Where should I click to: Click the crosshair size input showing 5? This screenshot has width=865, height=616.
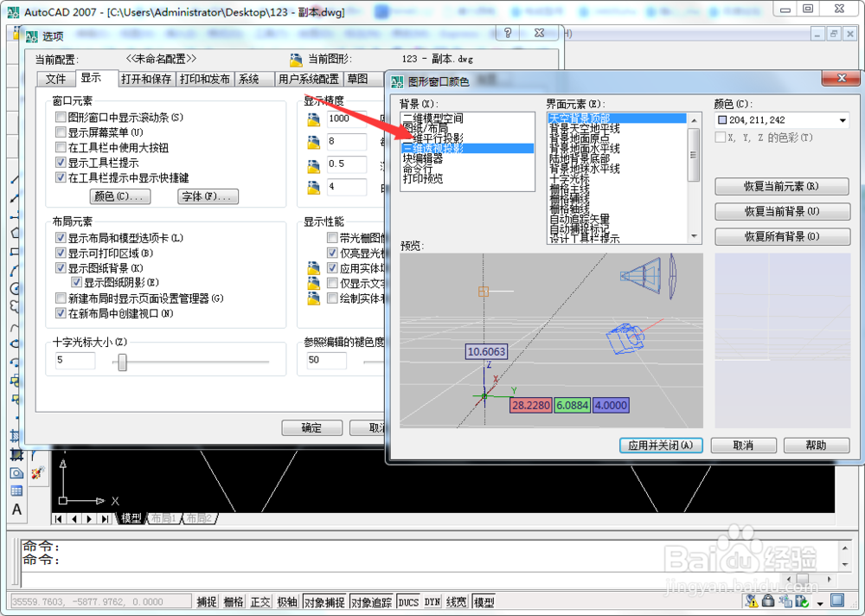pyautogui.click(x=74, y=361)
